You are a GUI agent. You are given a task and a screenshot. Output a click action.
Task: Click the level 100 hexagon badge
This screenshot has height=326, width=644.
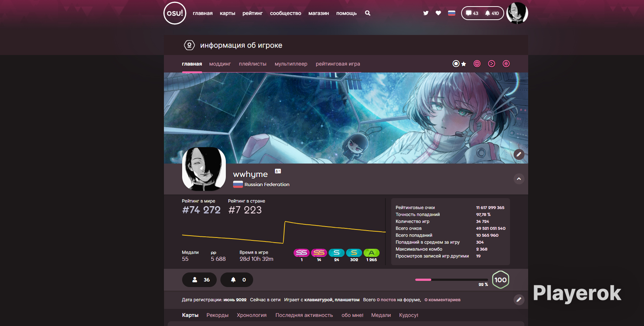click(500, 280)
